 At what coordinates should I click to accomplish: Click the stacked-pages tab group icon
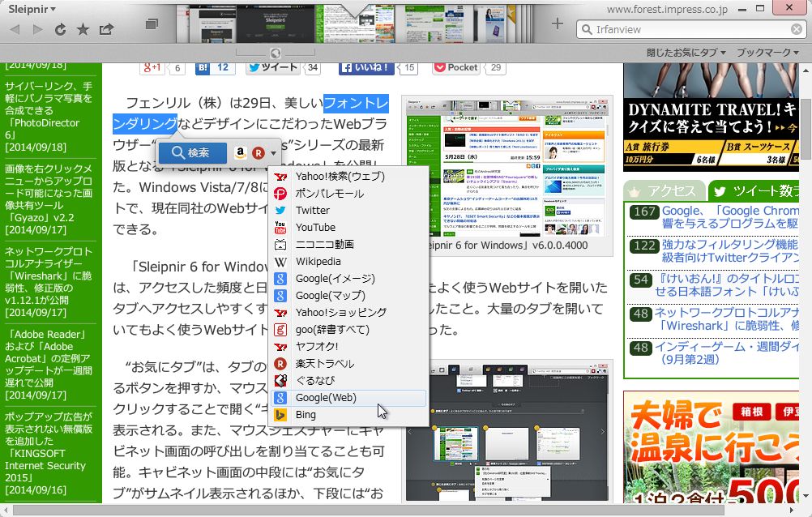click(x=150, y=24)
